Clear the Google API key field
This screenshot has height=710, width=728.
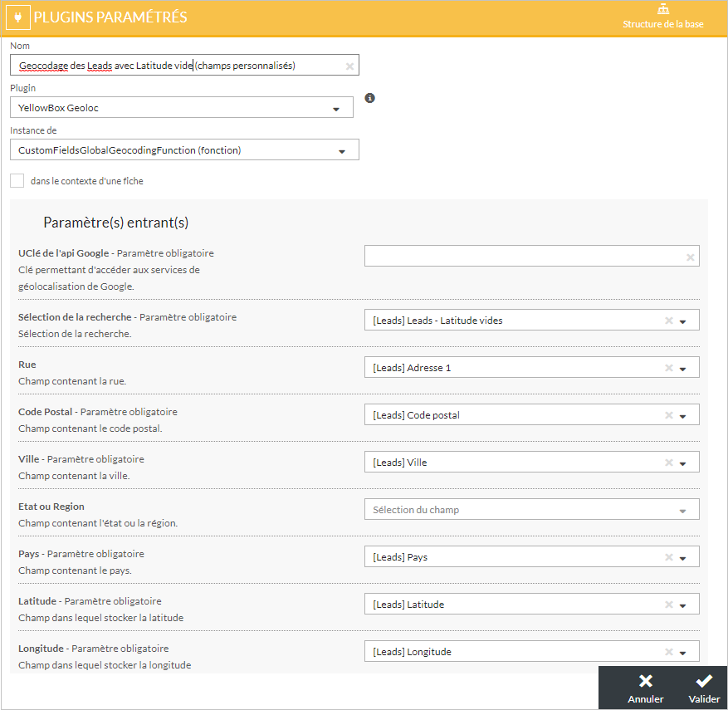click(x=690, y=257)
